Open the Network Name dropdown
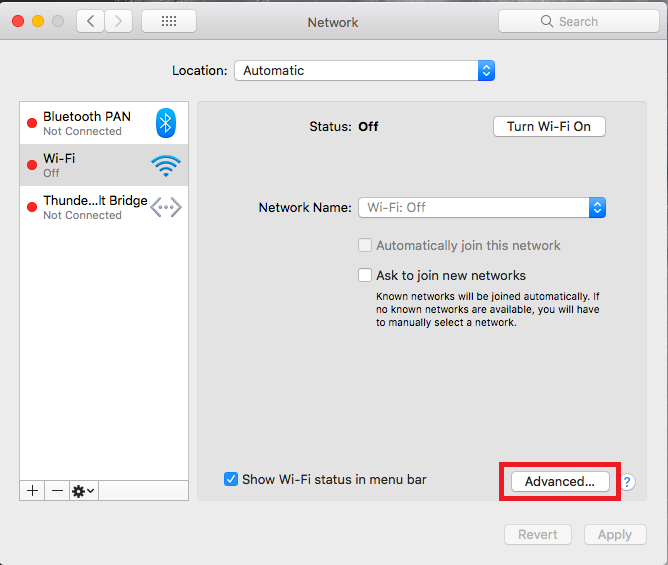 [x=482, y=208]
